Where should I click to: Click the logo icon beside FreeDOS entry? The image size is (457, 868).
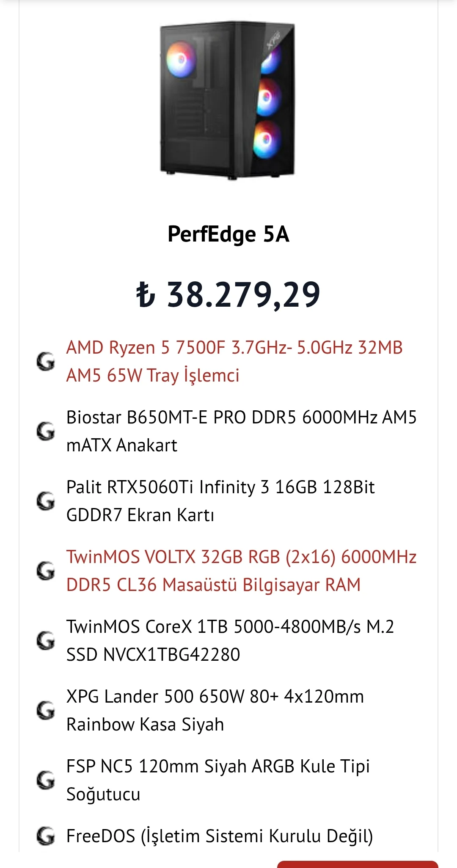tap(46, 836)
